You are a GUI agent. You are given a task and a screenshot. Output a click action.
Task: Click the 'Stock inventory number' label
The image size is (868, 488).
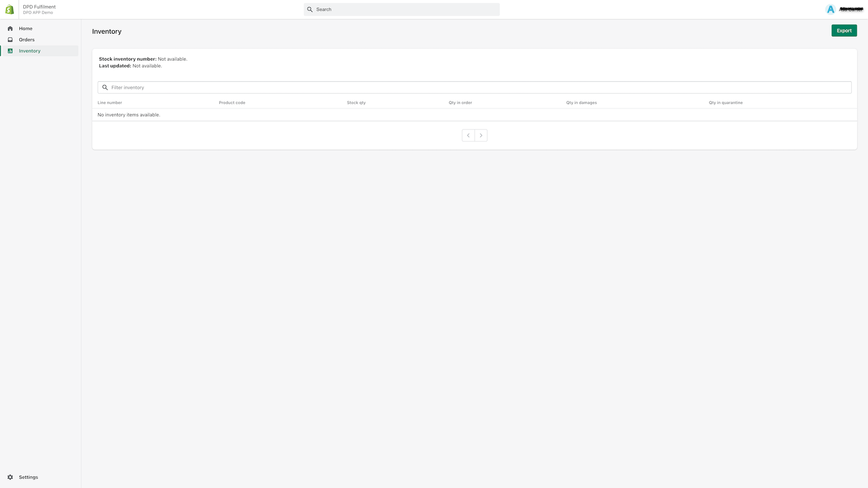coord(127,59)
